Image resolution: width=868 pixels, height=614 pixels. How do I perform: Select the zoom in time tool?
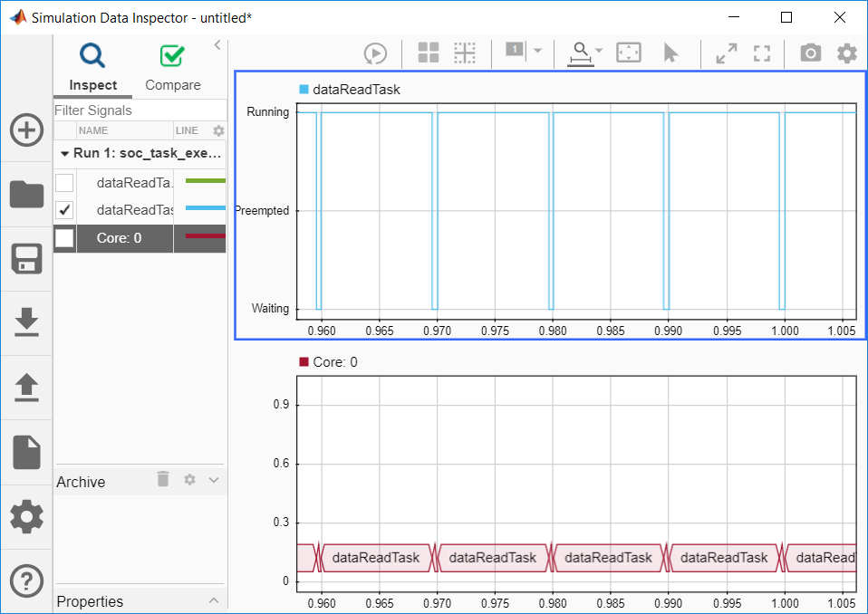point(580,54)
